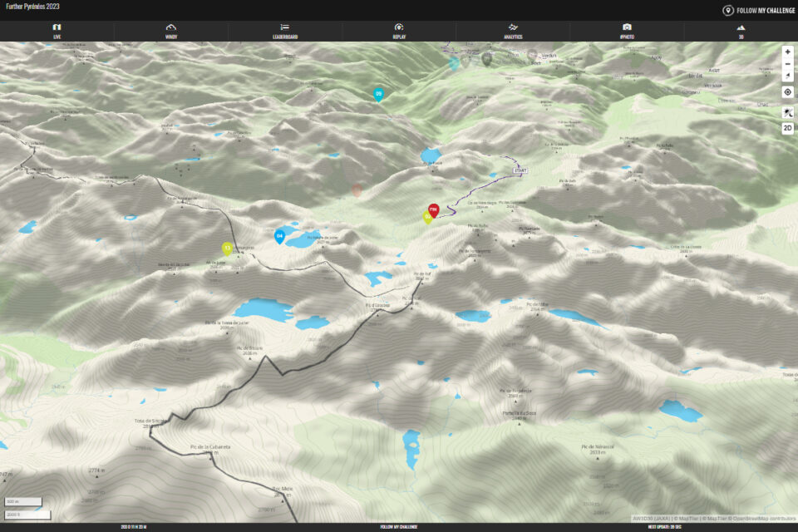Click the red FIN finish marker
This screenshot has height=532, width=798.
click(433, 210)
